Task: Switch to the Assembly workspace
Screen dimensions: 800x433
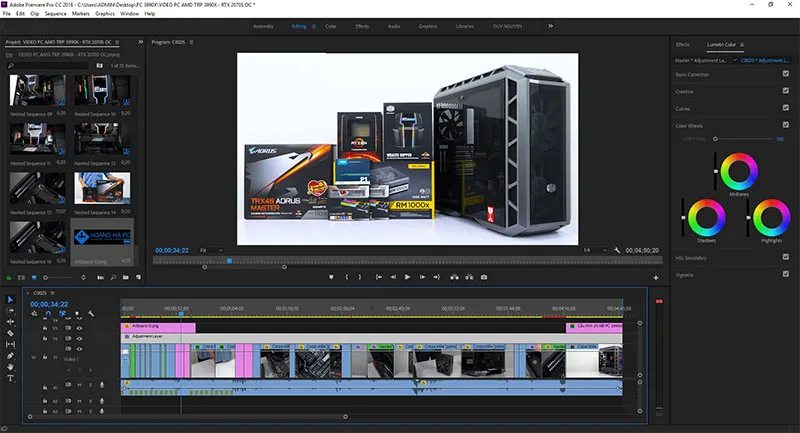Action: coord(263,26)
